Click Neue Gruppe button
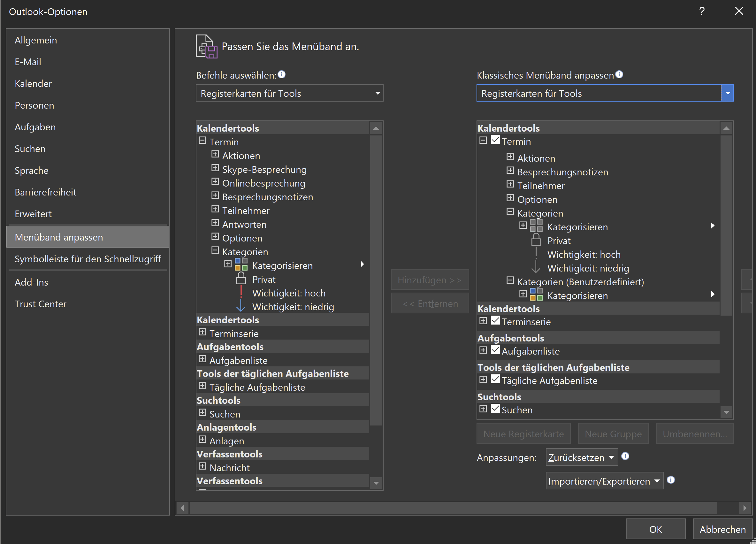Viewport: 756px width, 544px height. click(613, 434)
